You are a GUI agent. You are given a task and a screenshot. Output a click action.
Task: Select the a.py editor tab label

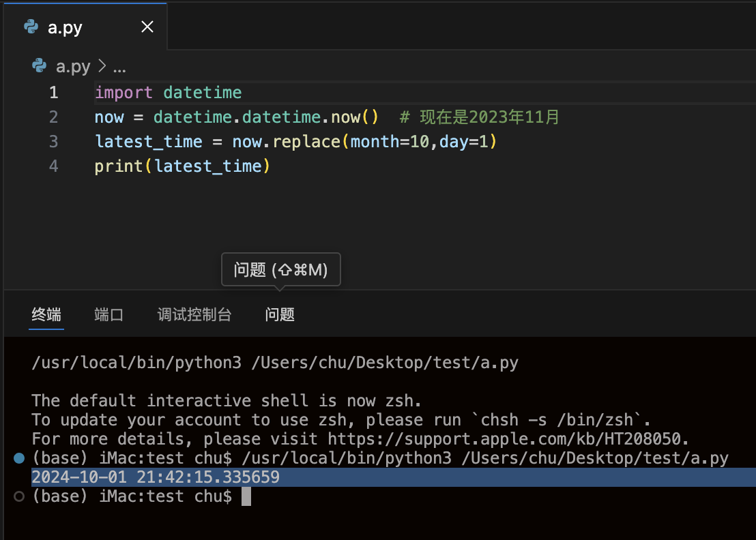pos(66,28)
